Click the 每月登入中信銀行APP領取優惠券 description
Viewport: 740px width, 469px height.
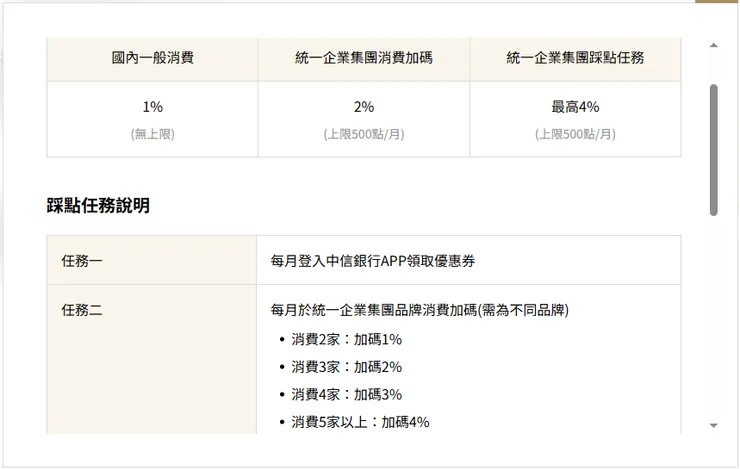(373, 261)
